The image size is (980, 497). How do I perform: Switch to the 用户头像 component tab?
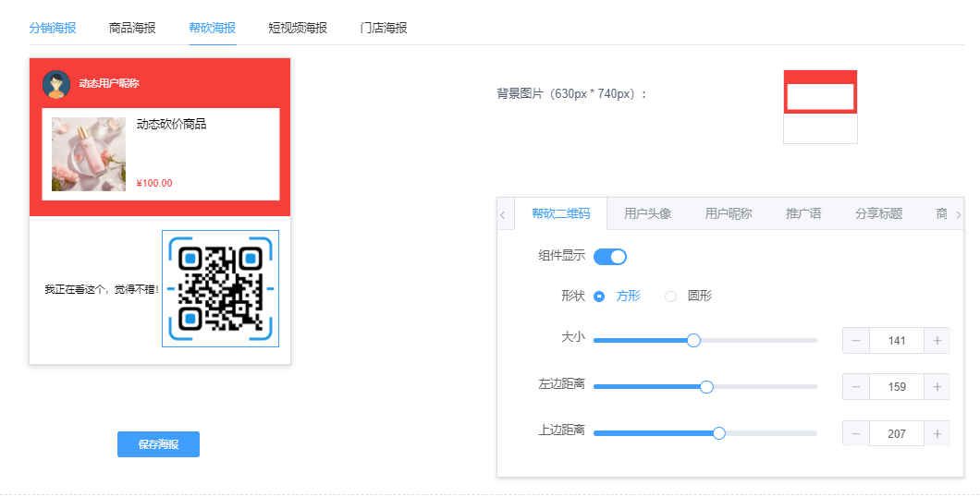647,213
